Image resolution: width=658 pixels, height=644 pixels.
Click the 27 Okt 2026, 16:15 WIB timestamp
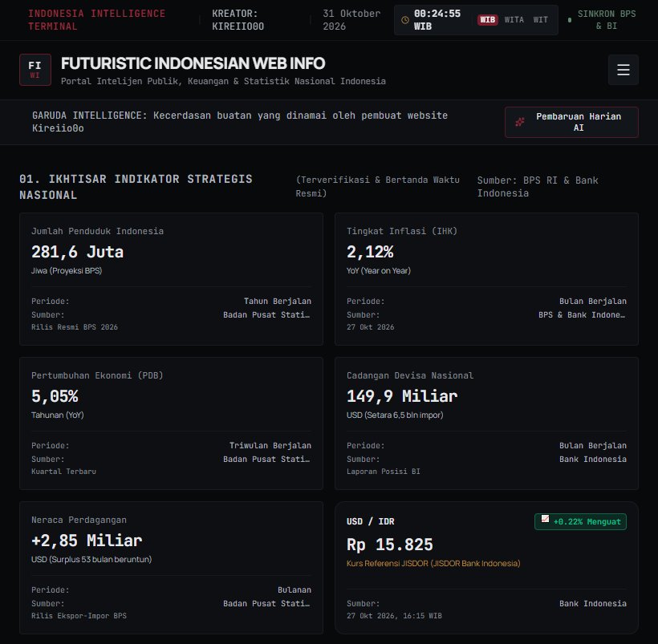tap(395, 615)
